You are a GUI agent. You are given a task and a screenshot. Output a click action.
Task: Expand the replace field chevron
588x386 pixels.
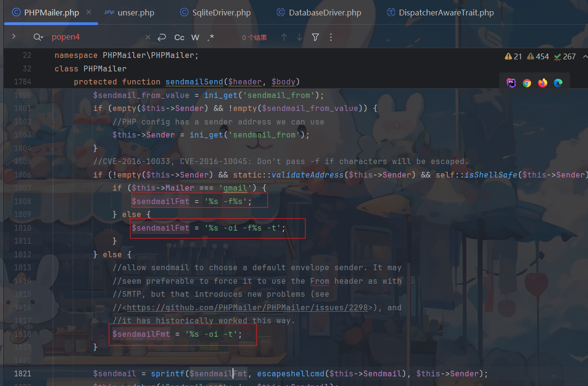(14, 37)
